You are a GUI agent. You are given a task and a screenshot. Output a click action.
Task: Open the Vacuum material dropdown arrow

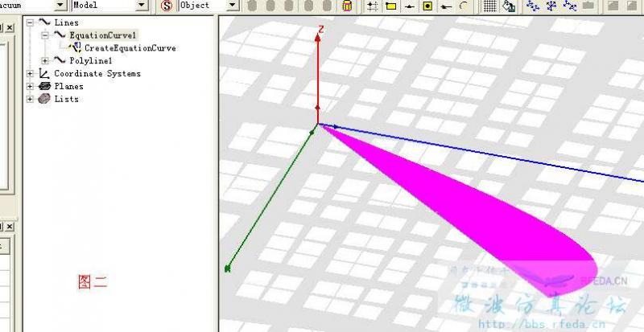(60, 6)
